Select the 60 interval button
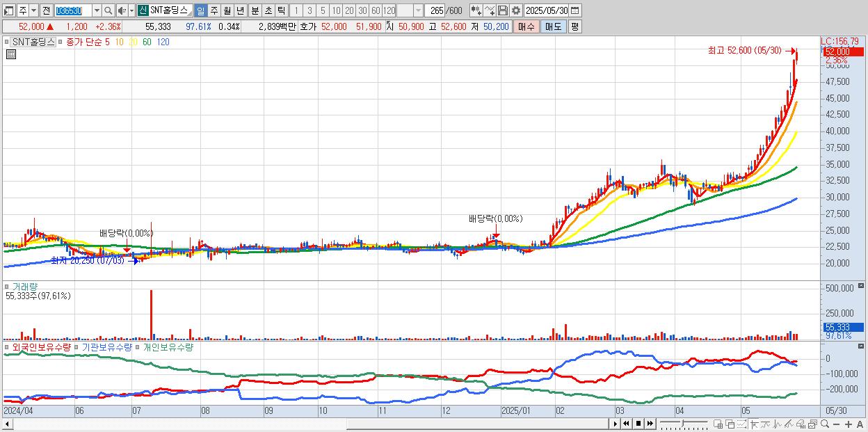 click(376, 10)
